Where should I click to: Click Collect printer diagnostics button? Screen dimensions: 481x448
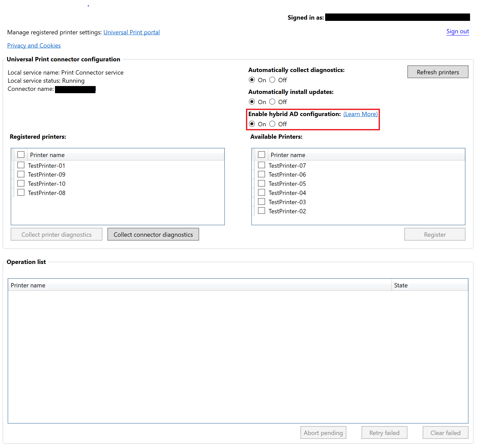pyautogui.click(x=56, y=234)
